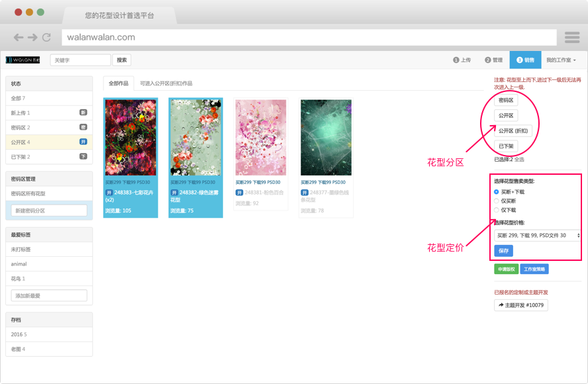Click the browser forward arrow
Image resolution: width=588 pixels, height=384 pixels.
click(x=32, y=38)
